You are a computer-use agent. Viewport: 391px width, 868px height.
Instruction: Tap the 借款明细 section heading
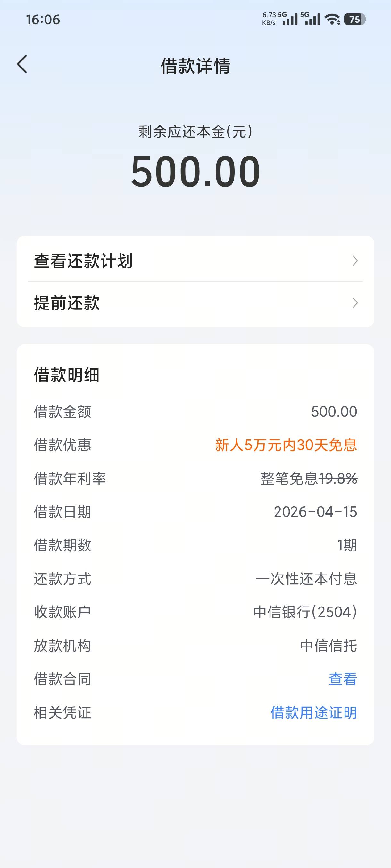pos(67,375)
